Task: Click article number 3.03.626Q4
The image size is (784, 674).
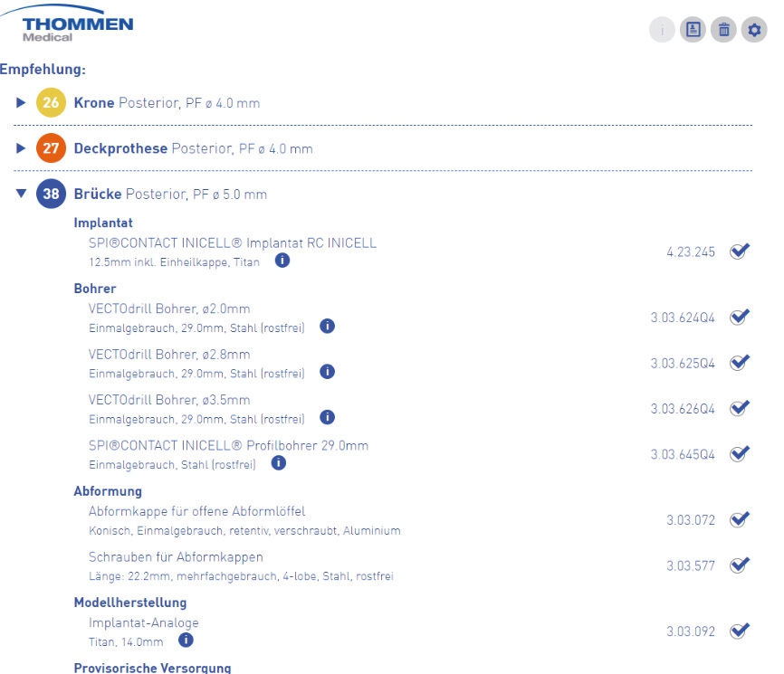Action: tap(683, 409)
